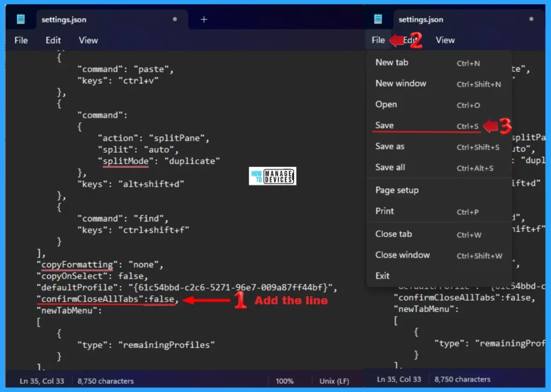The height and width of the screenshot is (392, 551).
Task: Click Ln 35, Col 33 in right status bar
Action: click(x=399, y=379)
